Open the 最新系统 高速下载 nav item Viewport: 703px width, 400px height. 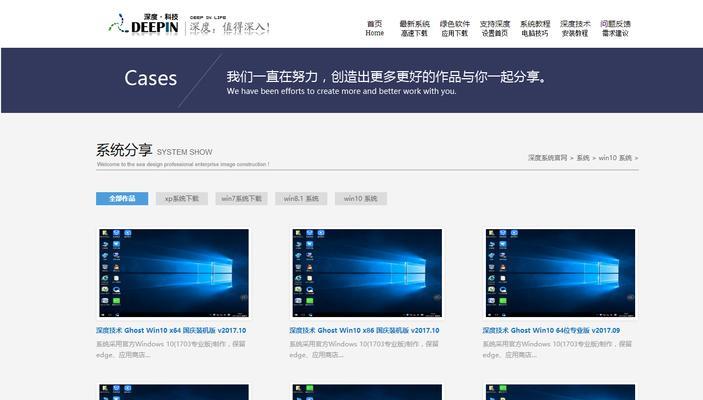pyautogui.click(x=414, y=28)
